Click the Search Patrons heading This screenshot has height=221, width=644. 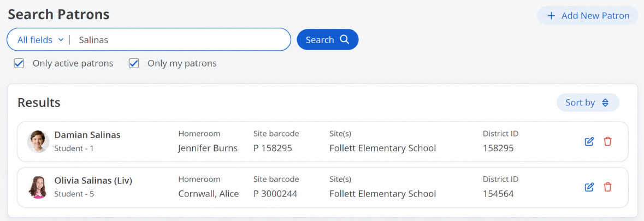[x=59, y=15]
